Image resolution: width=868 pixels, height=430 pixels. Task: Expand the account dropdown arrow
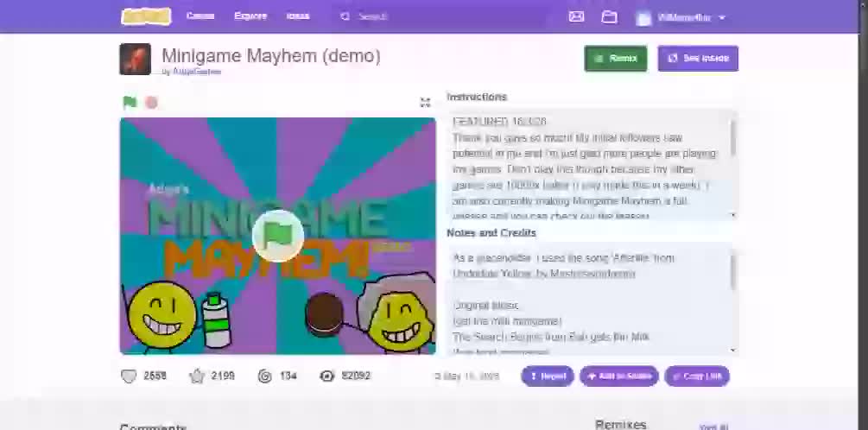click(x=722, y=18)
